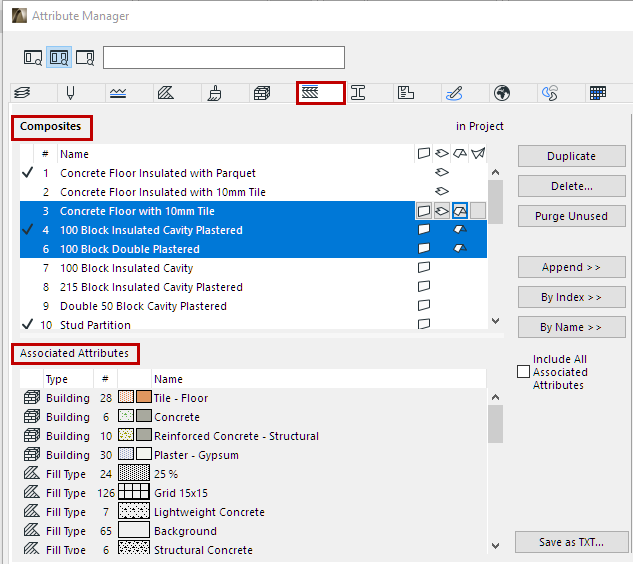The image size is (633, 564).
Task: Select 100 Block Double Plastered row
Action: click(254, 249)
